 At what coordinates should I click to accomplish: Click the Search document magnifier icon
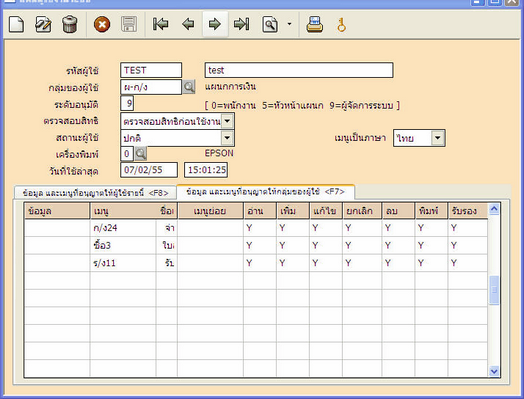270,24
